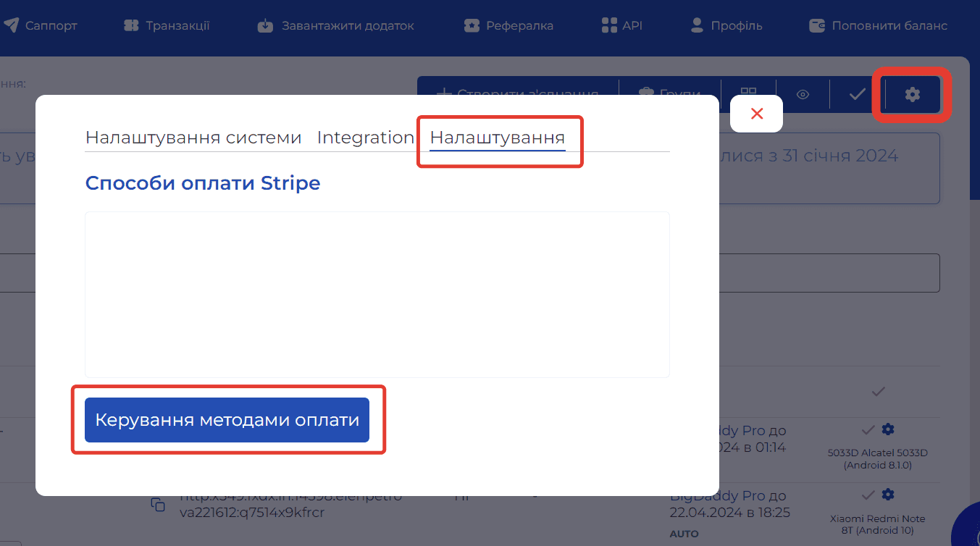This screenshot has height=546, width=980.
Task: Open Завантажити додаток in the top bar
Action: tap(336, 26)
